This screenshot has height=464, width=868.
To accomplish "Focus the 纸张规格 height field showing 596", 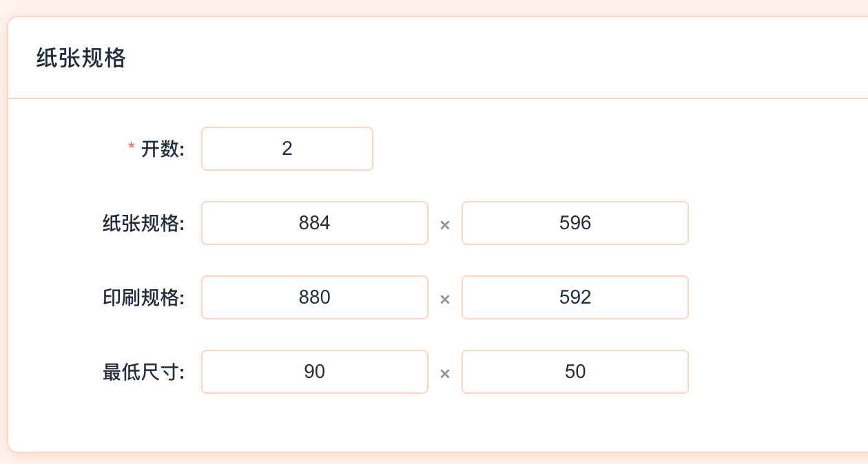I will [575, 223].
